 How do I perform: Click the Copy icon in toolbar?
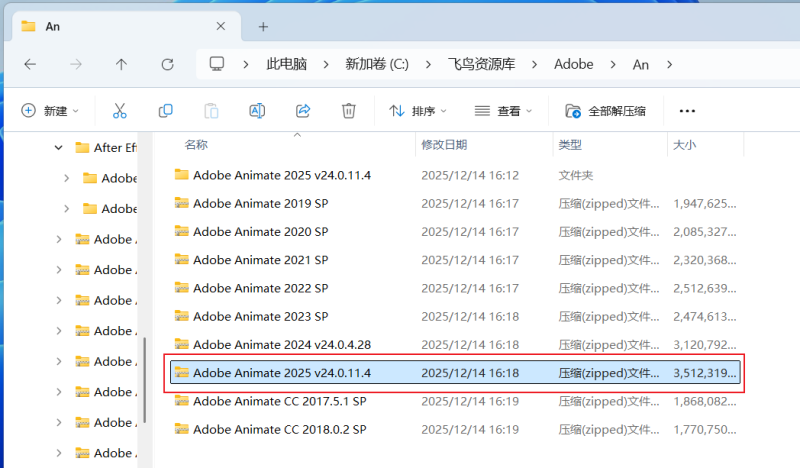pos(165,111)
